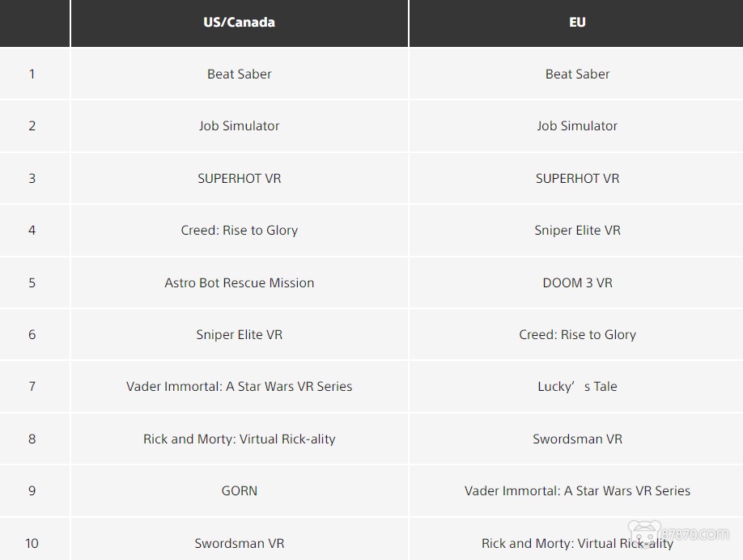The height and width of the screenshot is (560, 743).
Task: Select Job Simulator in US/Canada column
Action: (239, 125)
